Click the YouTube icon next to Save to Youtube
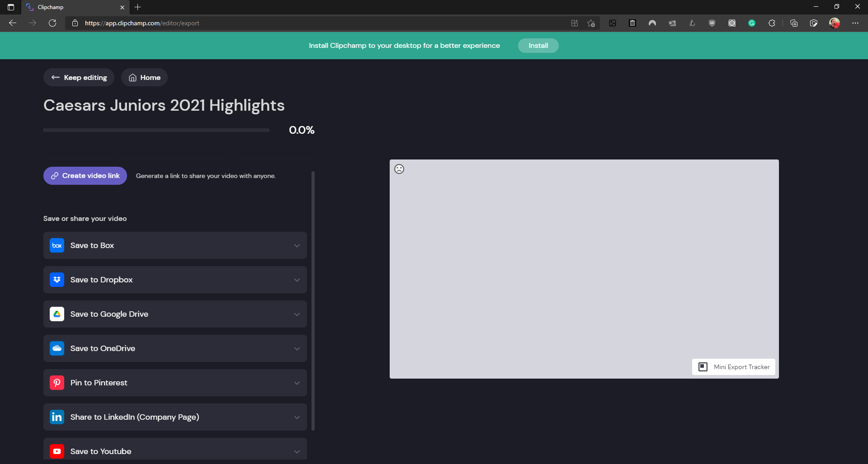This screenshot has width=868, height=464. (57, 451)
